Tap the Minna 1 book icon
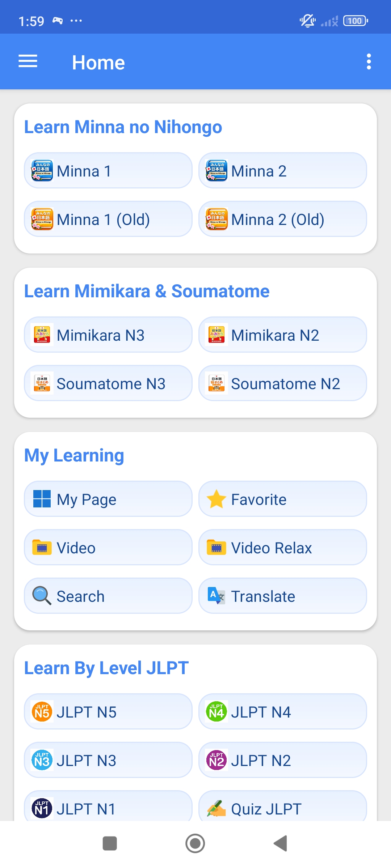 tap(42, 171)
